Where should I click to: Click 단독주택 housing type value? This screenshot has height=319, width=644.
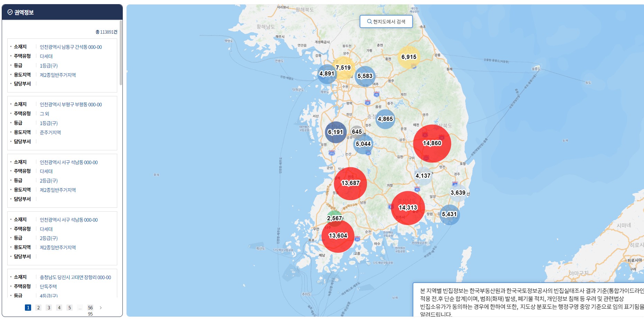coord(48,286)
